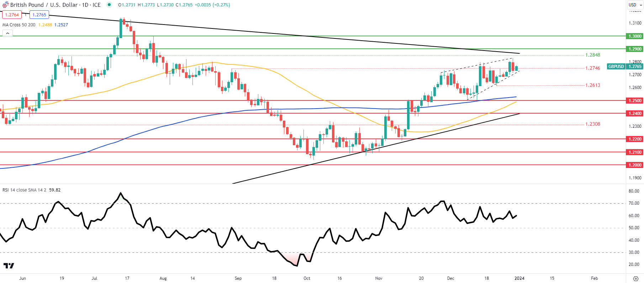This screenshot has width=644, height=283.
Task: Click the Feb date axis label
Action: (x=595, y=278)
